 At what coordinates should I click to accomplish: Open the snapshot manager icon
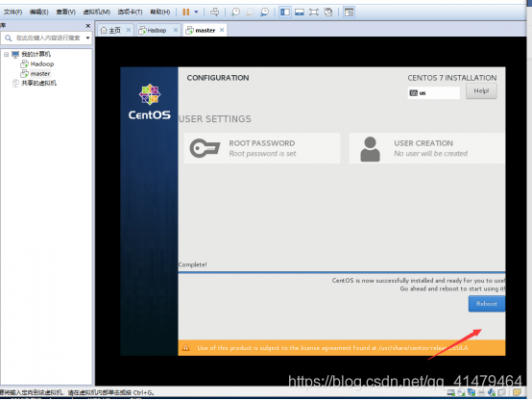coord(264,12)
